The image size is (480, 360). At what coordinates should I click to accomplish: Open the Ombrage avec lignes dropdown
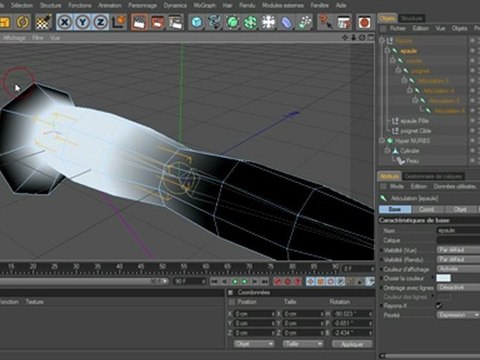pyautogui.click(x=458, y=287)
